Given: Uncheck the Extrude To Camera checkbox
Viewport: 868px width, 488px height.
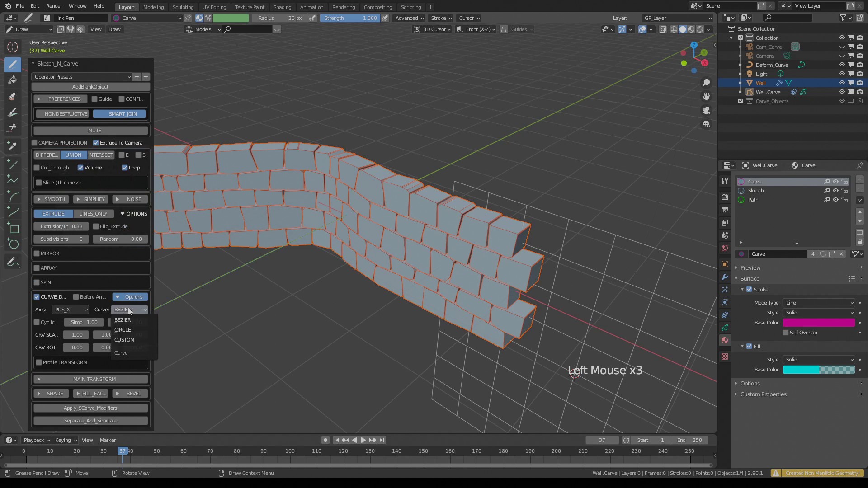Looking at the screenshot, I should pyautogui.click(x=96, y=143).
